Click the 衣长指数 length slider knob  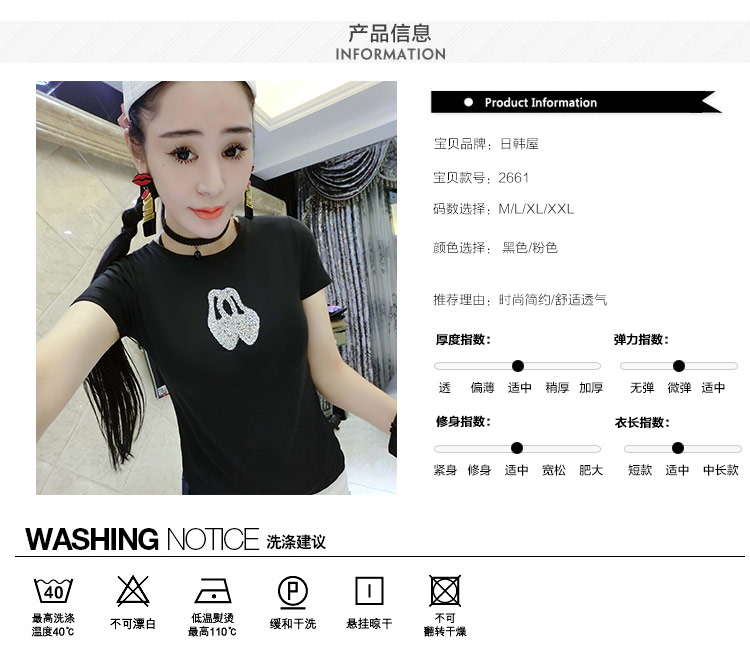coord(678,448)
